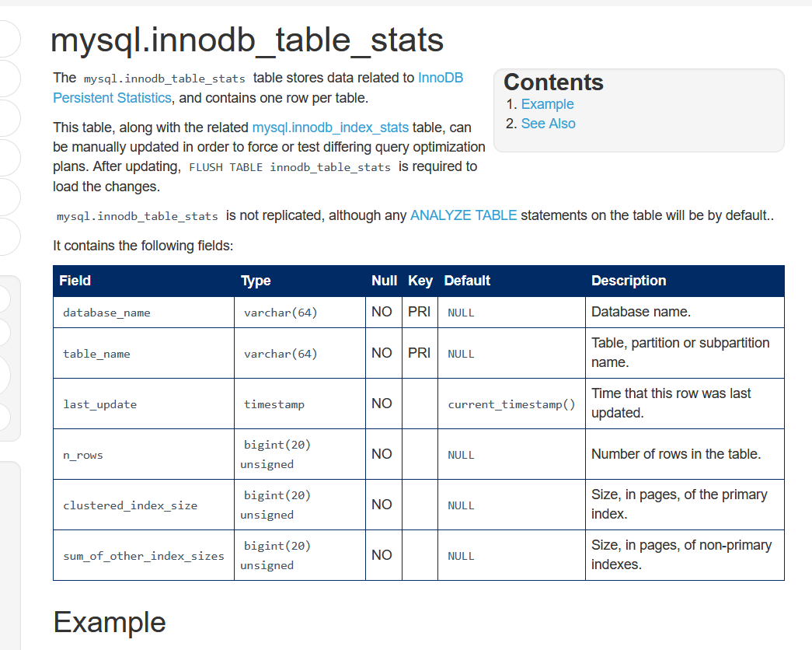Click the Description column header

(629, 281)
